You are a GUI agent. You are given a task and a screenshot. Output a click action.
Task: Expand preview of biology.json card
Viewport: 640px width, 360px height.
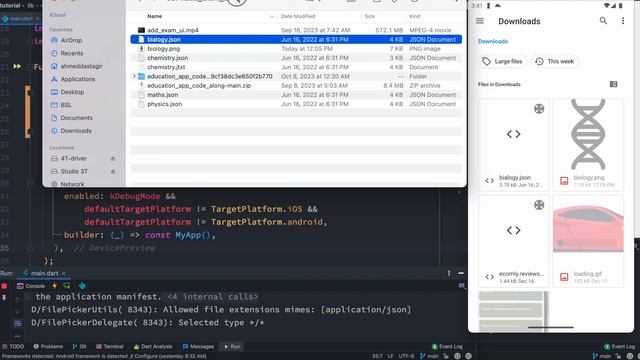pyautogui.click(x=539, y=109)
